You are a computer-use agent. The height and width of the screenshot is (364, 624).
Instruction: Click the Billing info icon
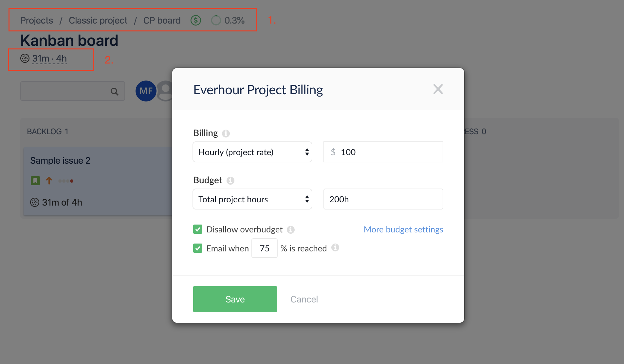pyautogui.click(x=226, y=134)
